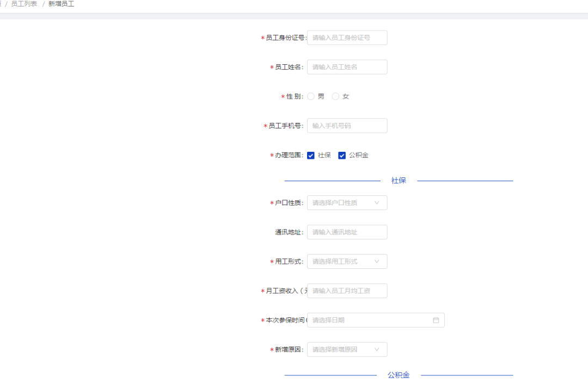Click into the 员工姓名 text box
The height and width of the screenshot is (382, 588).
click(x=347, y=67)
